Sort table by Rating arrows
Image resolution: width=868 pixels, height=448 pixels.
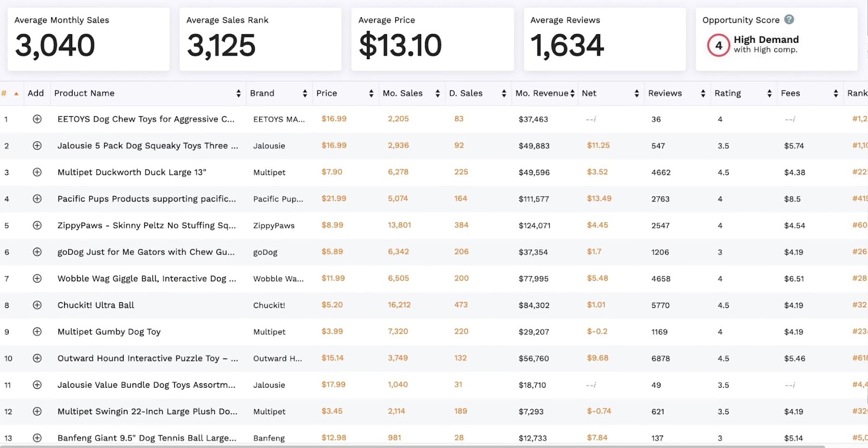pyautogui.click(x=769, y=93)
